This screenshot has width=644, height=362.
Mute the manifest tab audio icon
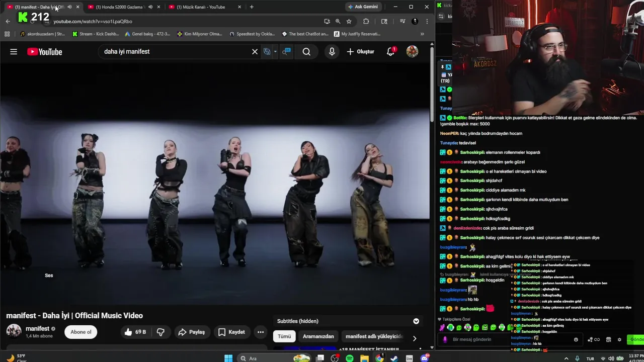pos(69,7)
